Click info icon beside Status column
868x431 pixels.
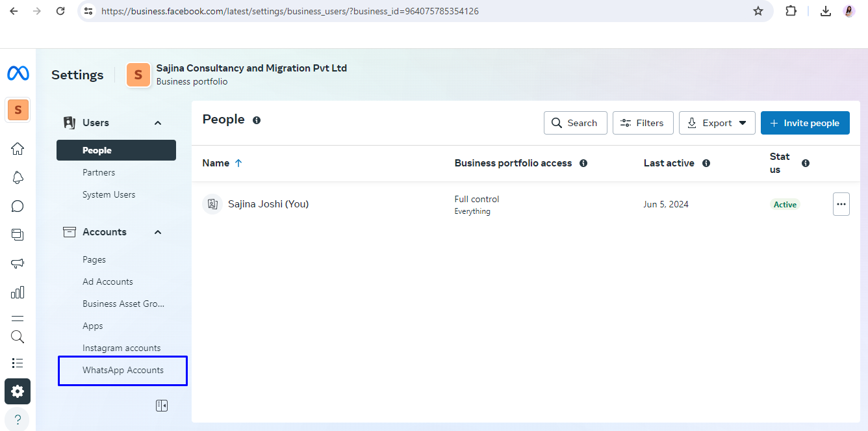806,163
